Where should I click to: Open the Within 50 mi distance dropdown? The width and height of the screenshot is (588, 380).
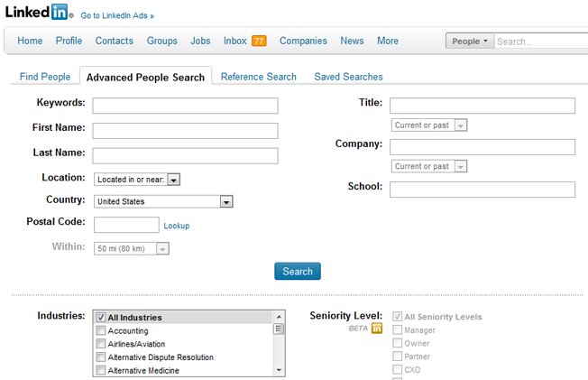(132, 248)
